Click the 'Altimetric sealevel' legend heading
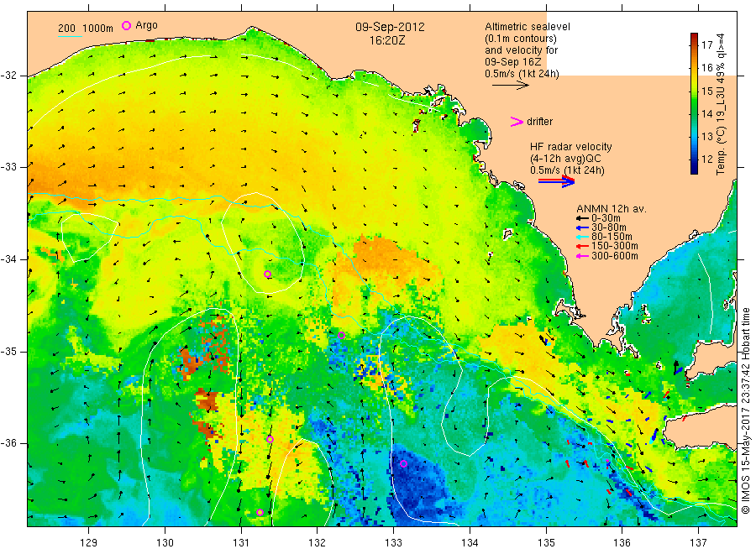 (528, 27)
